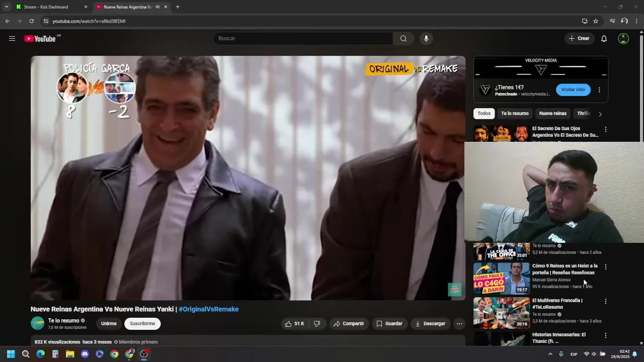Show more filter chips with right chevron
Image resolution: width=644 pixels, height=362 pixels.
(x=600, y=114)
